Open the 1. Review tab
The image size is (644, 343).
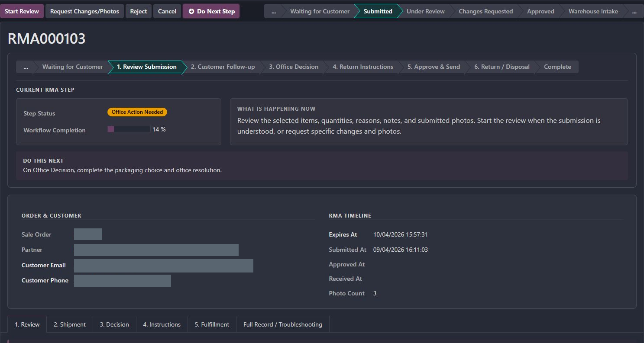coord(27,324)
